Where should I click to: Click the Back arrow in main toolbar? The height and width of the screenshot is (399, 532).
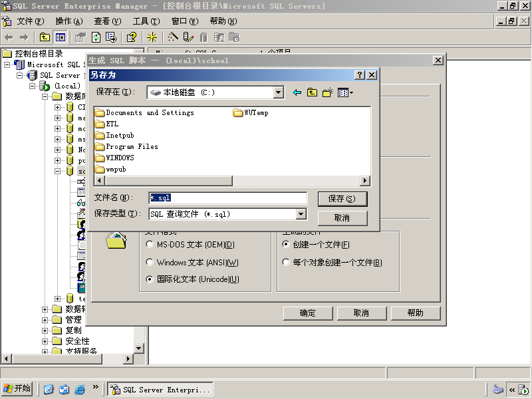click(9, 37)
